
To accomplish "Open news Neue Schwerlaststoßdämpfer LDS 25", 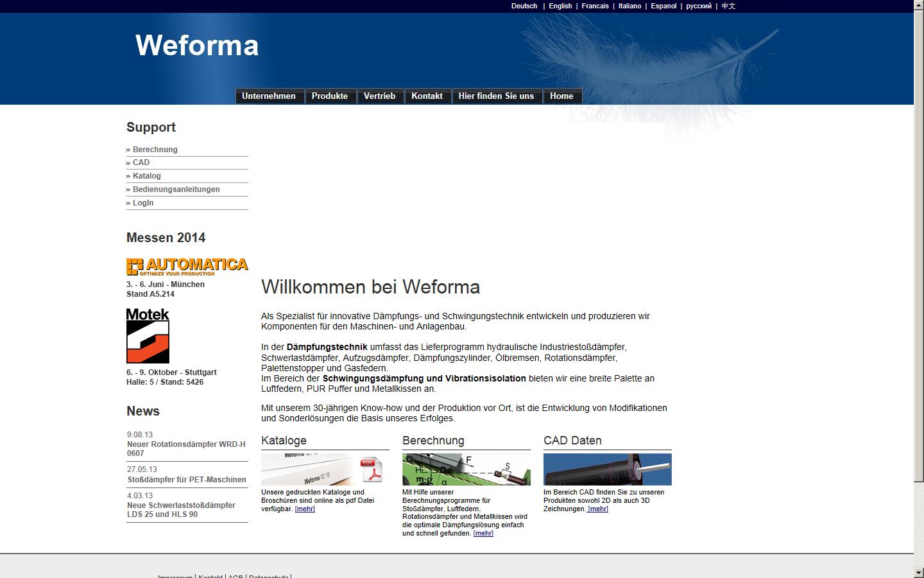I will click(x=181, y=510).
